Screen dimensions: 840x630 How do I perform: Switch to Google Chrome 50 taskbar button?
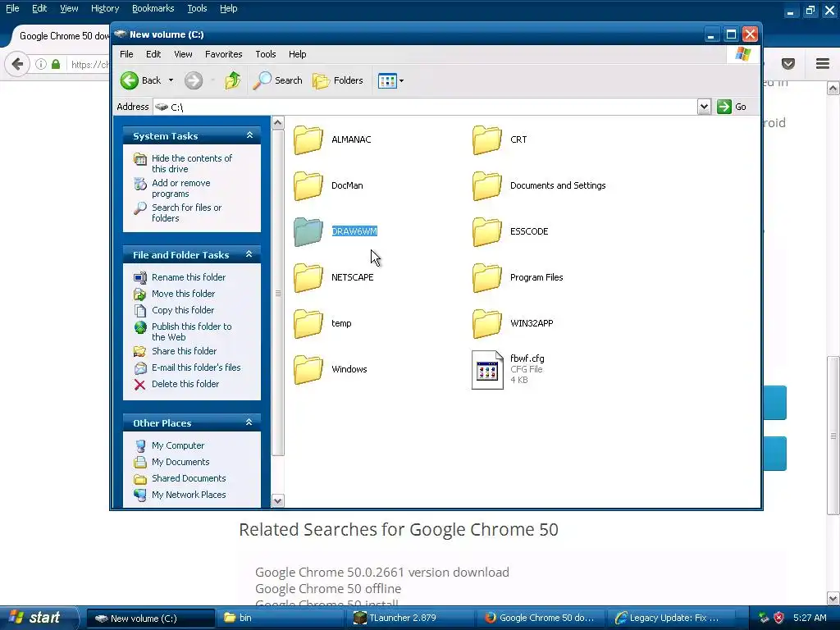point(541,619)
